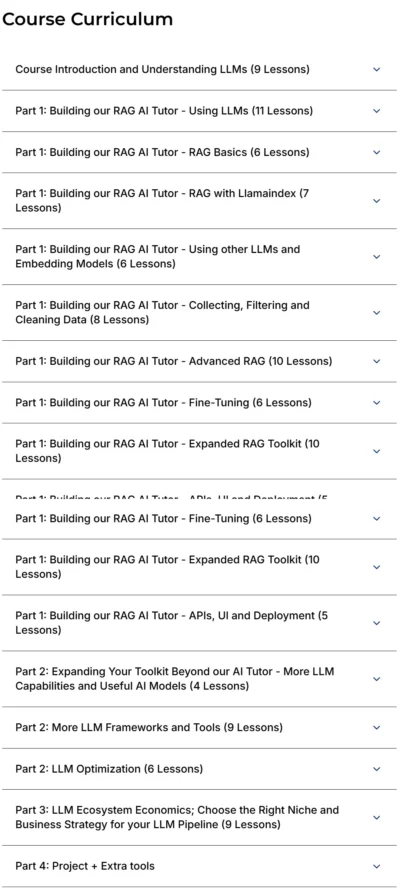Click chevron for Part 4: Project + Extra tools
The height and width of the screenshot is (890, 400).
tap(376, 866)
